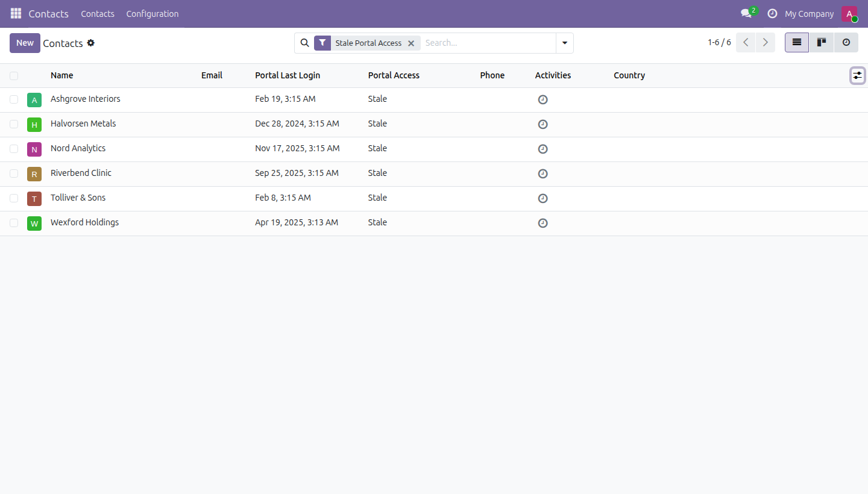Image resolution: width=868 pixels, height=494 pixels.
Task: Open the Tolliver & Sons record
Action: click(x=78, y=198)
